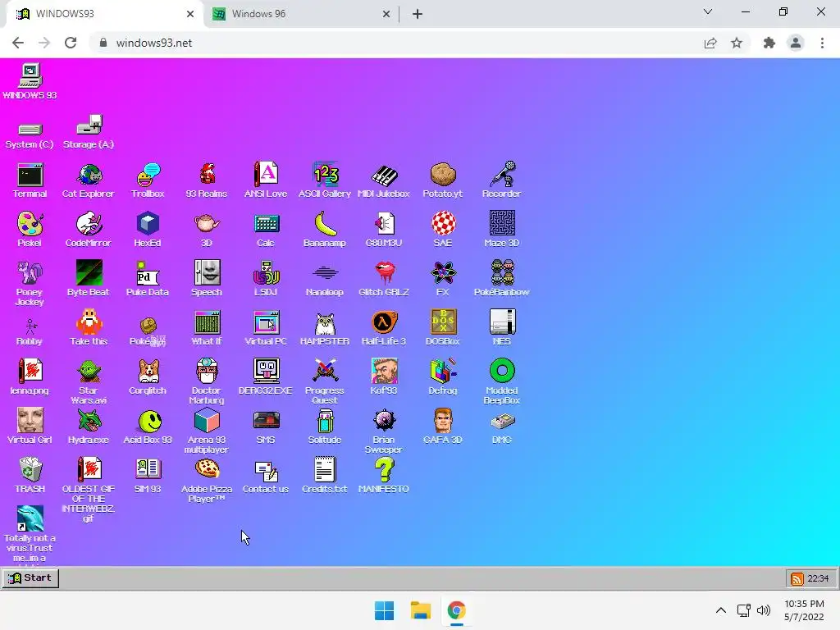
Task: Open the Calc calculator icon
Action: pos(266,230)
